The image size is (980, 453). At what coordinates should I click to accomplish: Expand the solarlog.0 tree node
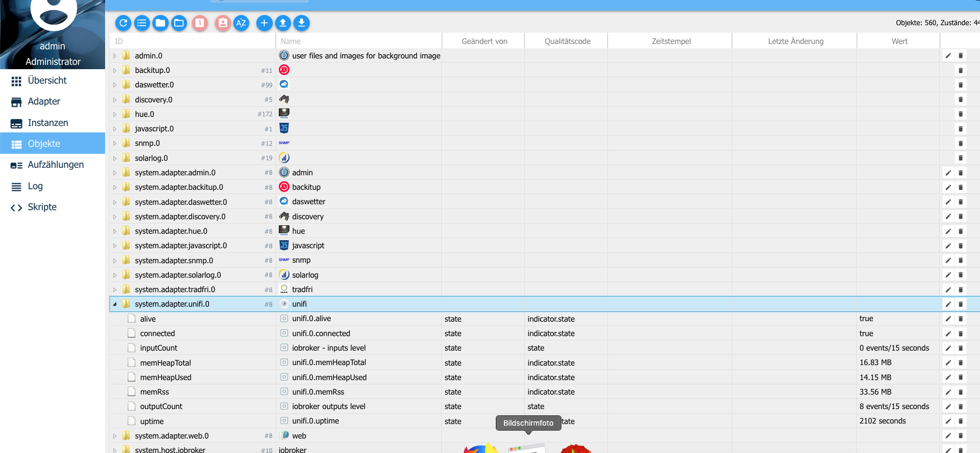(x=115, y=158)
